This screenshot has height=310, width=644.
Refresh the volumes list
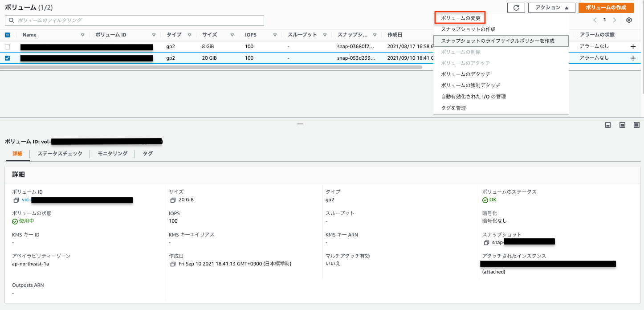pyautogui.click(x=516, y=8)
